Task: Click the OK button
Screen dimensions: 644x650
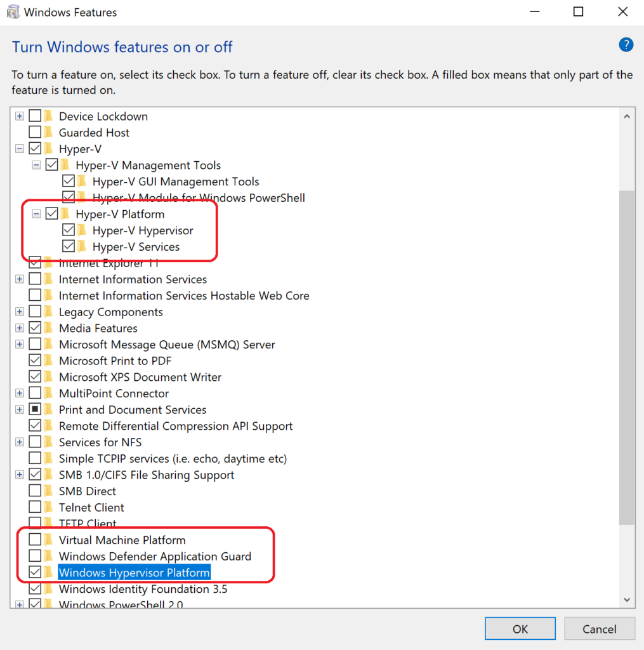Action: [520, 628]
